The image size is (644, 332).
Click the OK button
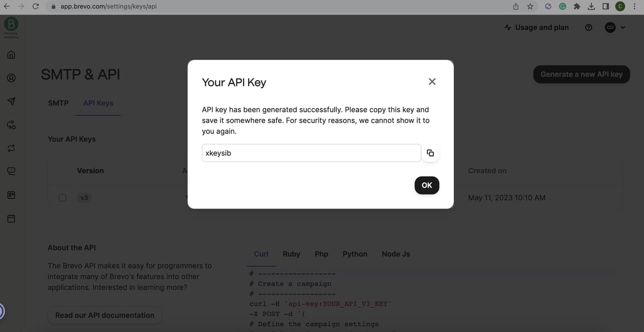click(x=426, y=185)
